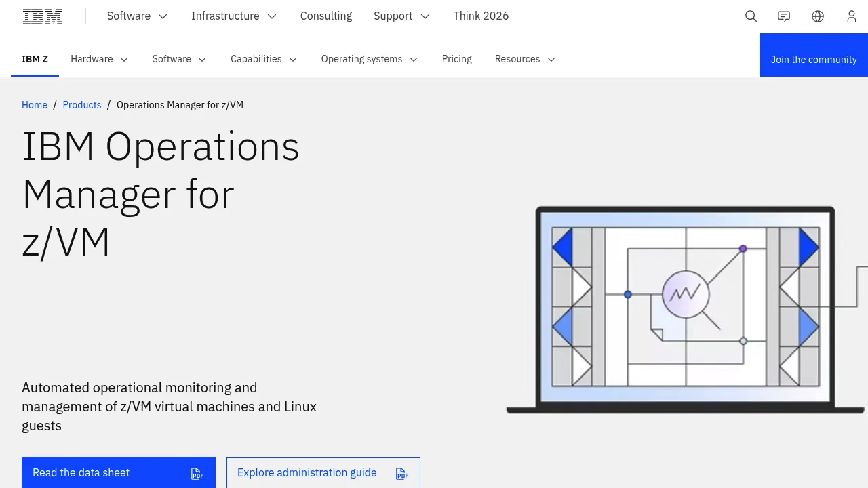
Task: Click the Automated operational monitoring description text
Action: 170,407
